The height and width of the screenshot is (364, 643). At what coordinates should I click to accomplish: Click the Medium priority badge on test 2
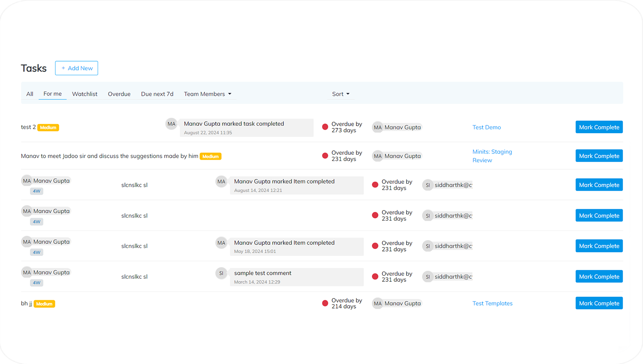48,127
